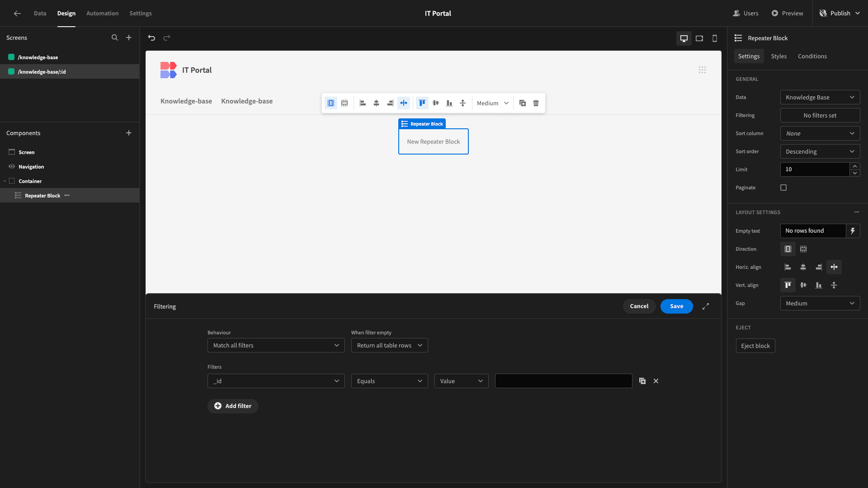This screenshot has height=488, width=868.
Task: Switch to the Styles tab
Action: tap(779, 56)
